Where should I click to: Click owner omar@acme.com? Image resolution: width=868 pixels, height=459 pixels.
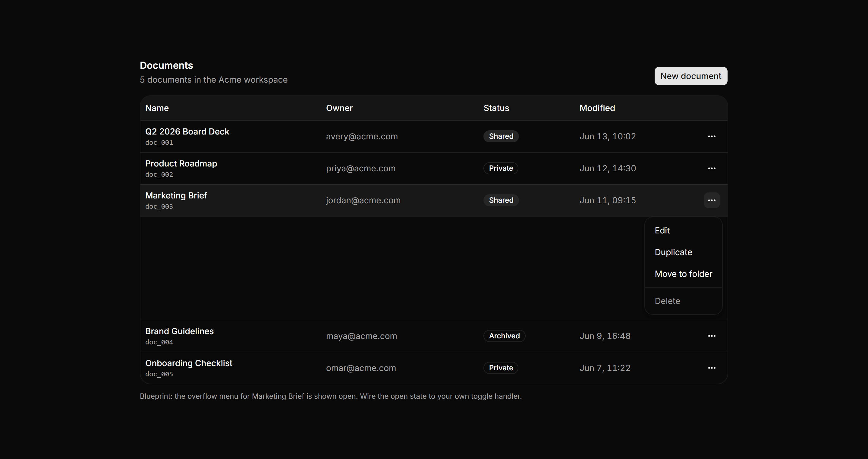[361, 368]
